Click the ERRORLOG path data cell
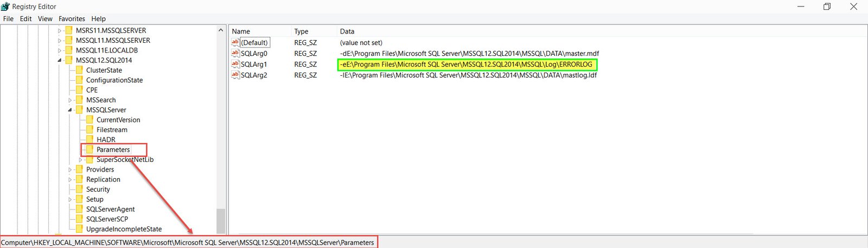Image resolution: width=868 pixels, height=248 pixels. pos(466,64)
